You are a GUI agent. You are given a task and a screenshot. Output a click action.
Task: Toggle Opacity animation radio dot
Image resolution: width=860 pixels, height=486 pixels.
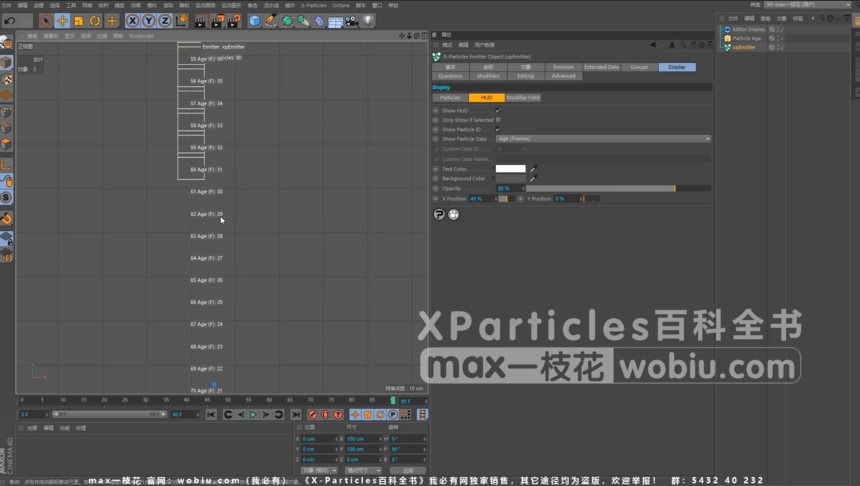(x=436, y=188)
